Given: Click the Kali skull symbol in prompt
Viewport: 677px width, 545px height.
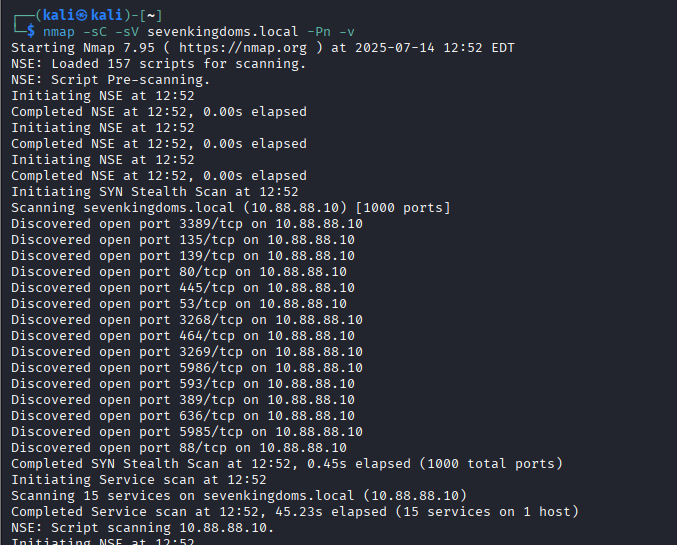Looking at the screenshot, I should point(82,16).
